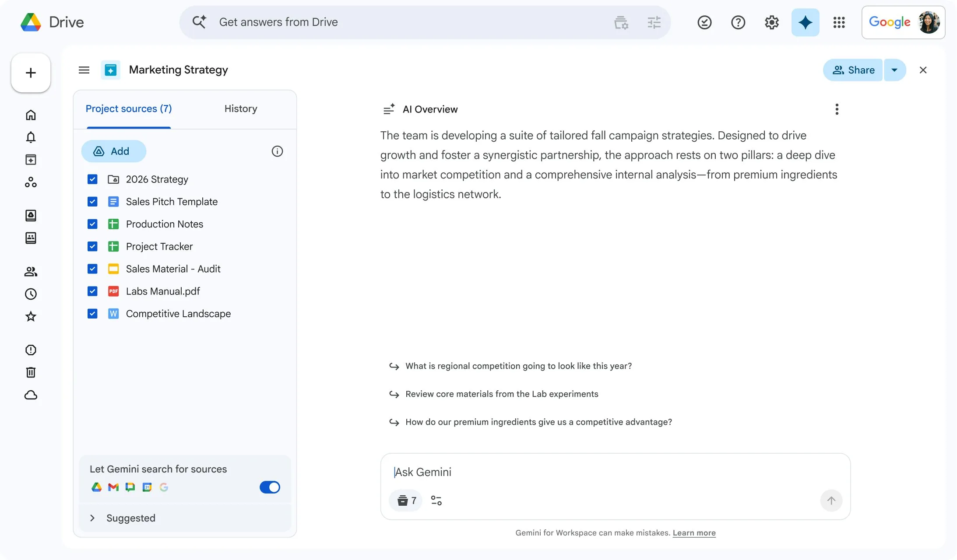Expand the Suggested section
This screenshot has width=957, height=560.
(92, 518)
